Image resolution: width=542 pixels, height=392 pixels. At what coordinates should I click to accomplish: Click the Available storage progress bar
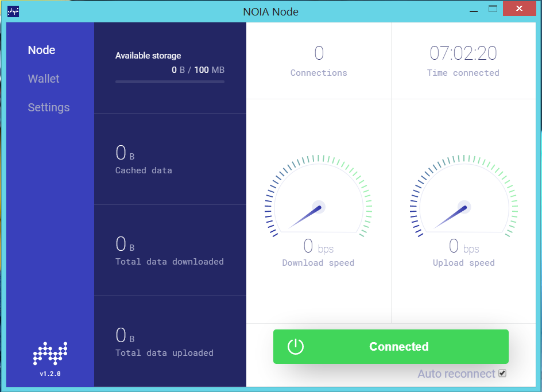click(x=170, y=82)
